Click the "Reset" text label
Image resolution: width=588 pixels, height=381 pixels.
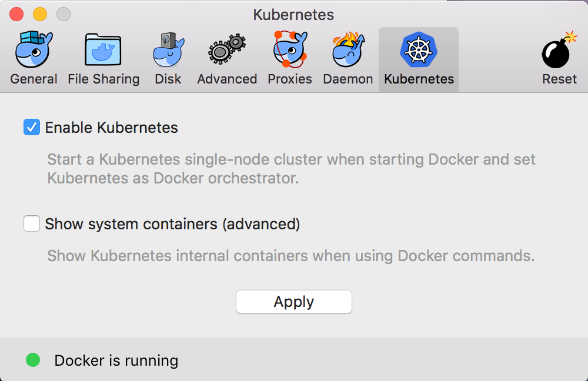coord(559,79)
